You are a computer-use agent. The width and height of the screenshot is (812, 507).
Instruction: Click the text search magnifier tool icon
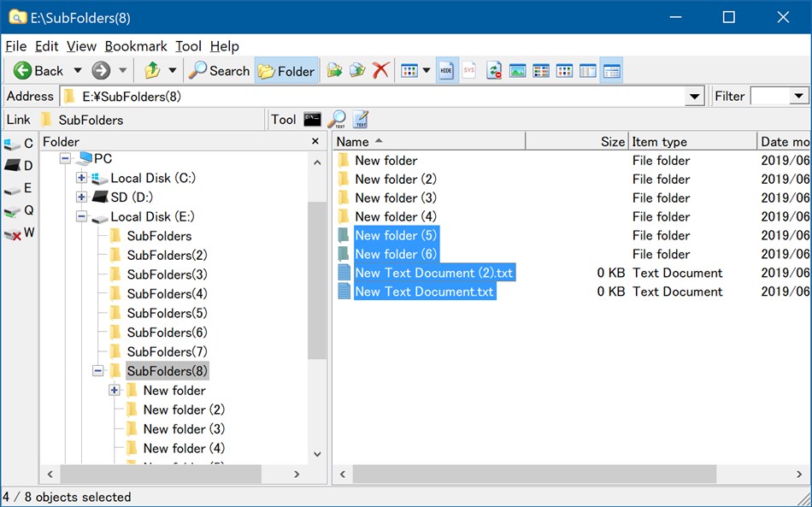[x=337, y=120]
